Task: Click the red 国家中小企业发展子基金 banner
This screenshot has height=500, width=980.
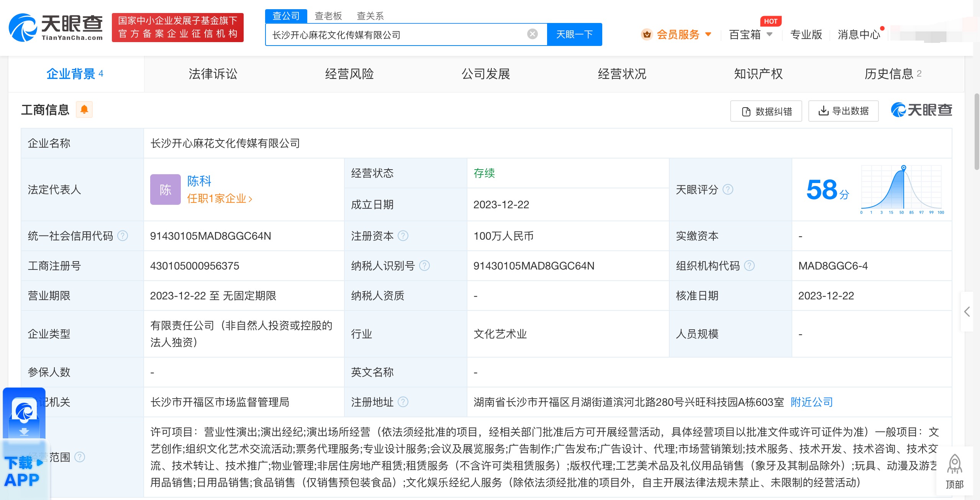Action: pyautogui.click(x=178, y=28)
